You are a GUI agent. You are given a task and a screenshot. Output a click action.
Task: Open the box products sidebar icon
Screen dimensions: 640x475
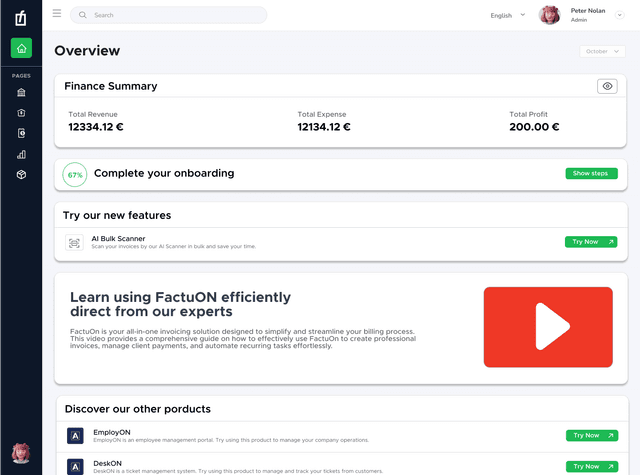click(21, 175)
